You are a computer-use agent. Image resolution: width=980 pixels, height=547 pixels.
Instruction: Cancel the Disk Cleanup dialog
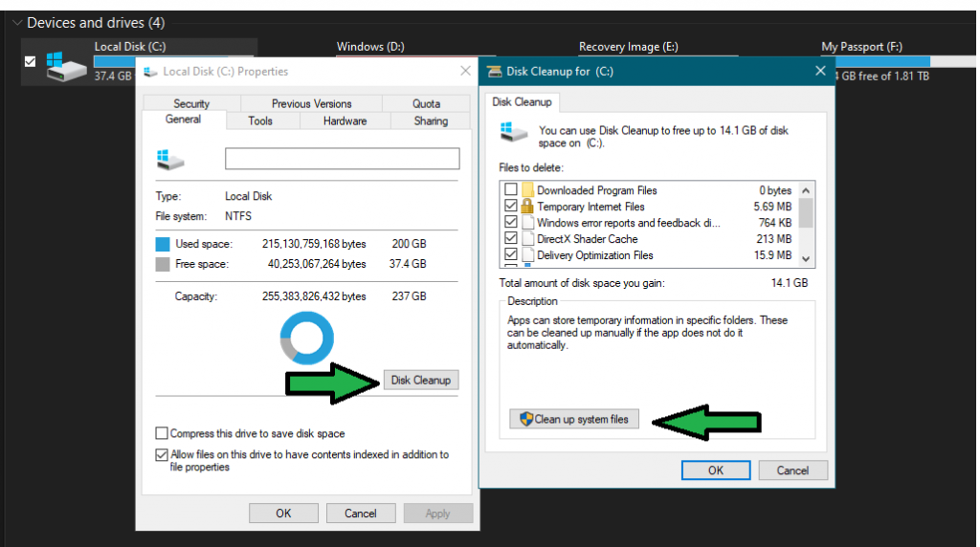pyautogui.click(x=792, y=470)
